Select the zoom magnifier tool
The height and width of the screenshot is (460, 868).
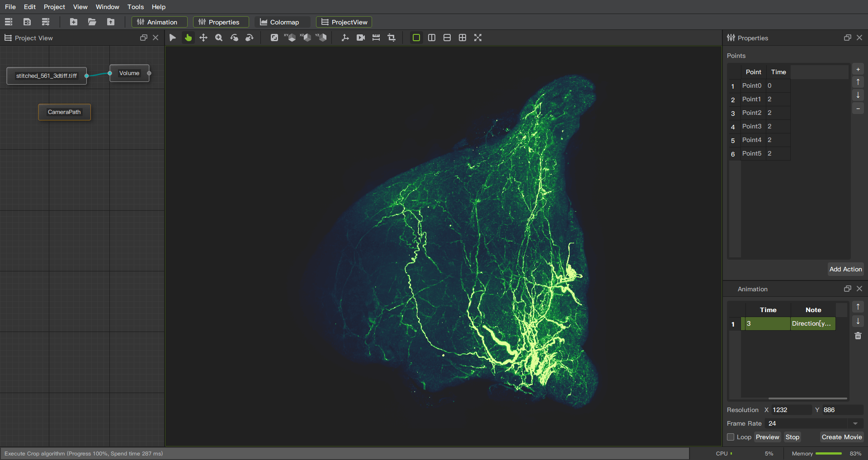(x=219, y=38)
